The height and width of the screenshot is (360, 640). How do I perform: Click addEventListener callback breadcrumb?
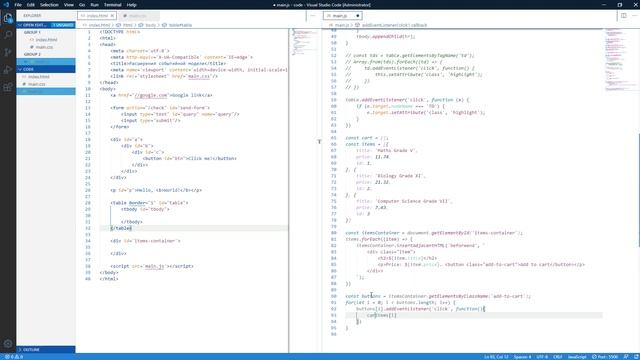coord(391,25)
